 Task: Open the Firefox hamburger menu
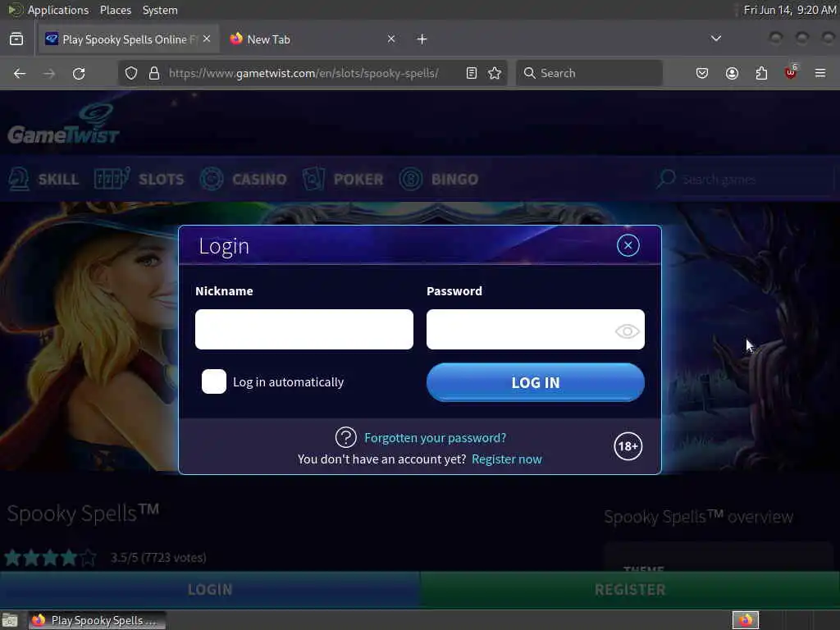click(820, 73)
